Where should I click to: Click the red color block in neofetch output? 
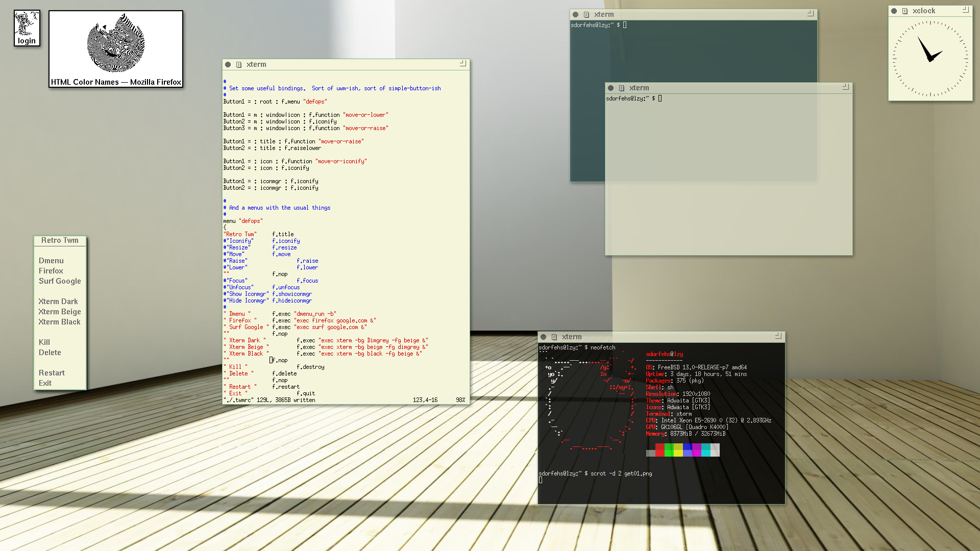click(x=659, y=450)
